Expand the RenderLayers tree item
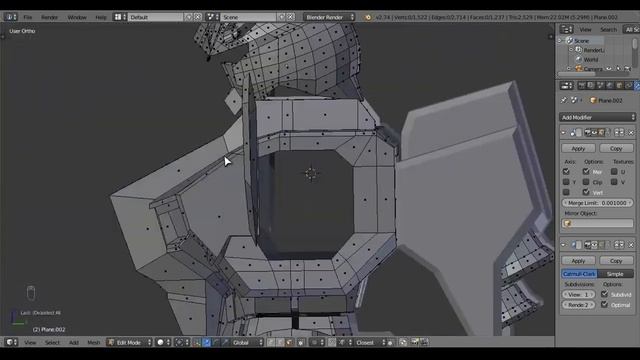 [571, 50]
